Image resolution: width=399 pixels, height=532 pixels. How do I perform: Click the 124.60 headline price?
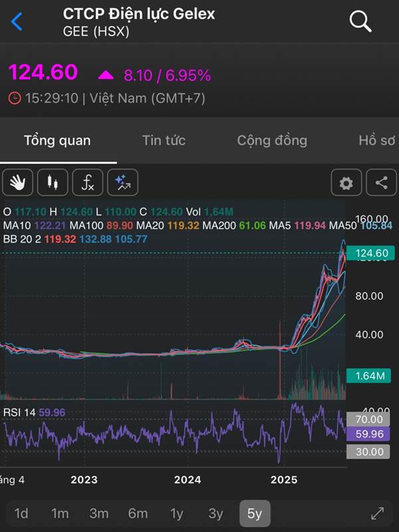pyautogui.click(x=43, y=72)
